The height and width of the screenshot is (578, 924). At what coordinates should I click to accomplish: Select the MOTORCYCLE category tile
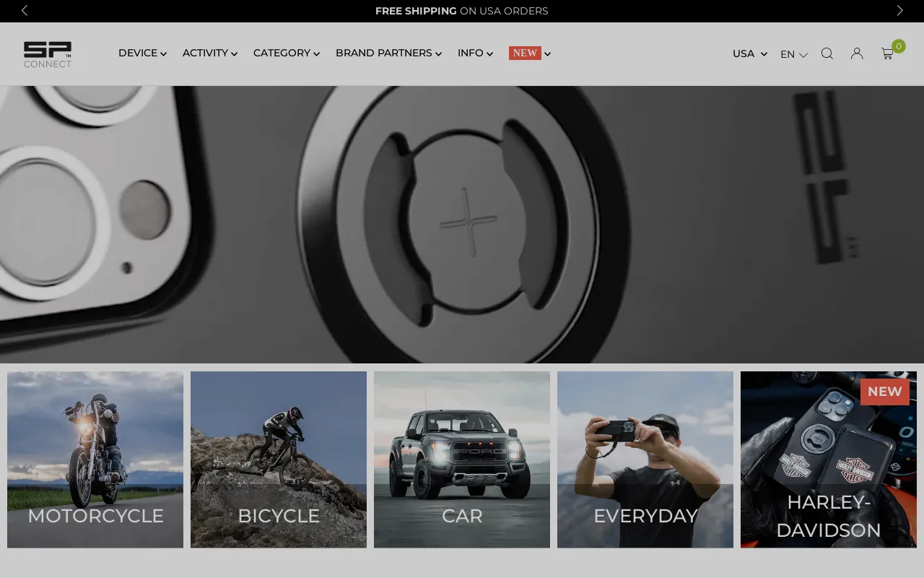(x=95, y=460)
